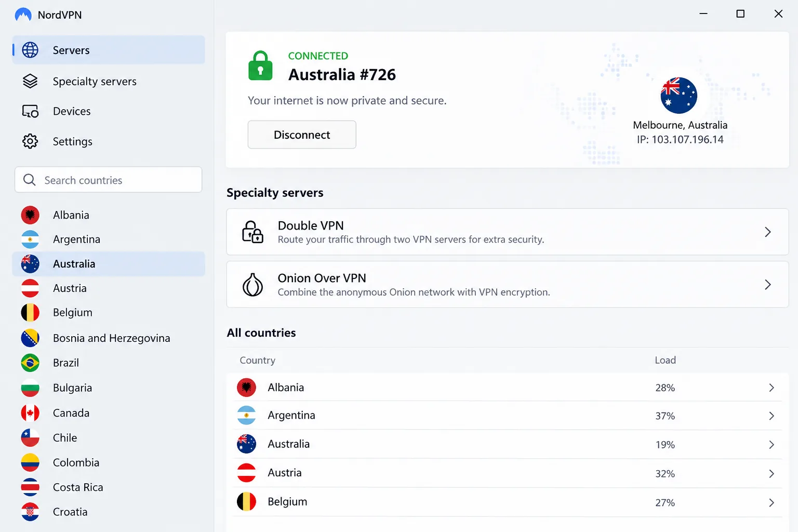Expand Austria row chevron in table

point(771,473)
